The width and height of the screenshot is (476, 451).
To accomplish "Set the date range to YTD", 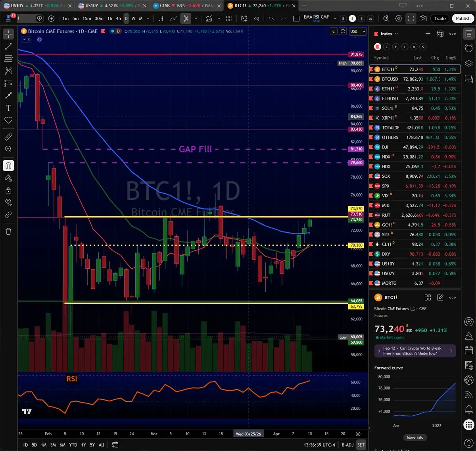I will tap(73, 445).
